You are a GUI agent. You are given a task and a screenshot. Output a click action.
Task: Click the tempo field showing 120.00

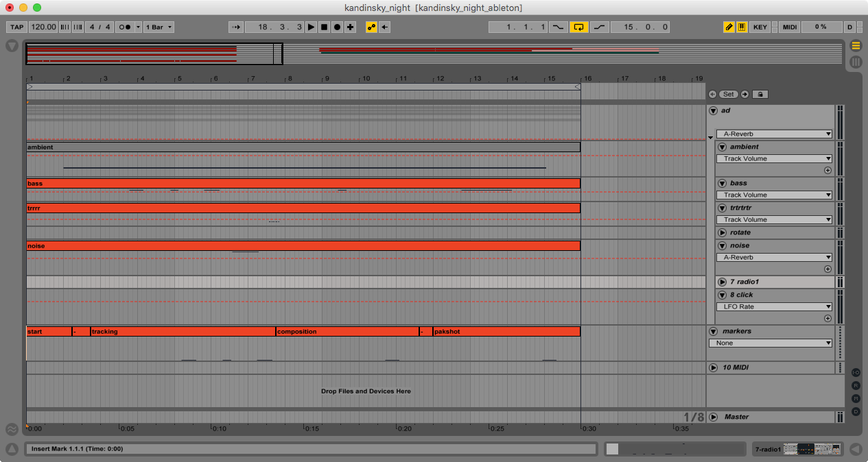43,27
